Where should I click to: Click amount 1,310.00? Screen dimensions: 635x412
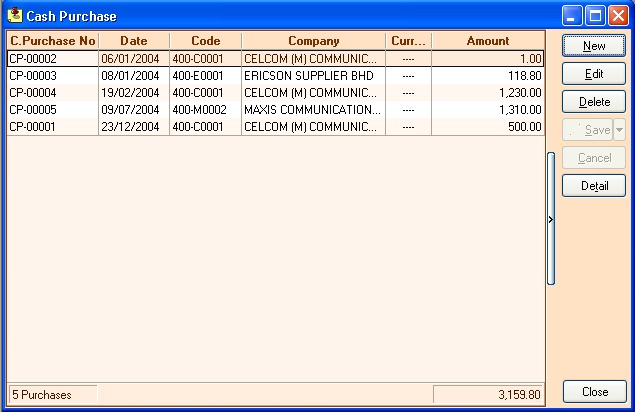pos(520,110)
